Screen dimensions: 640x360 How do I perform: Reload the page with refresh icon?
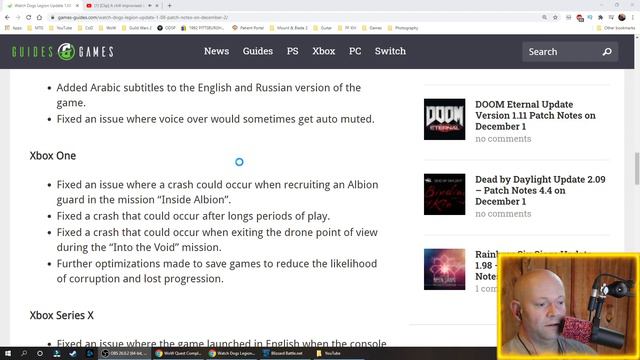tap(29, 18)
